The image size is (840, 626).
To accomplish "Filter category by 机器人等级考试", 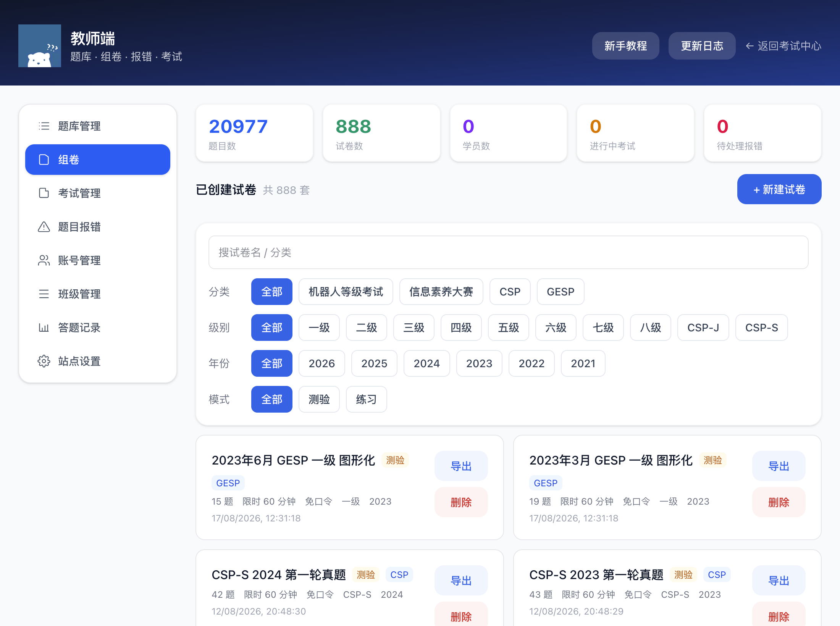I will (x=346, y=292).
